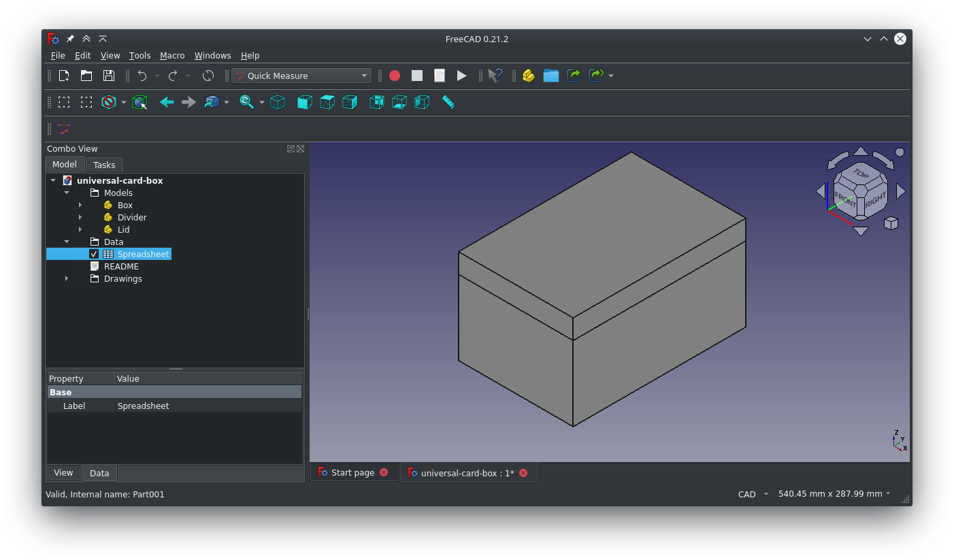954x560 pixels.
Task: Enable the checkbox next to Lid
Action: pyautogui.click(x=94, y=229)
